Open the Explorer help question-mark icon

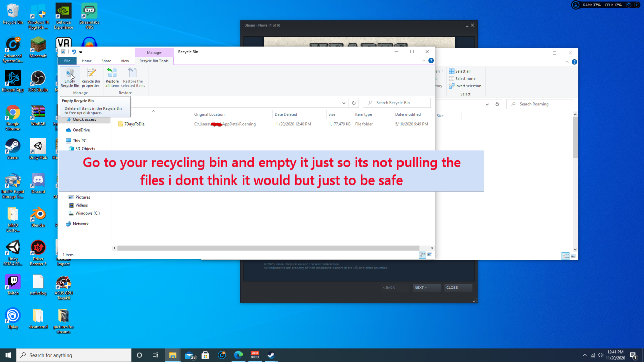click(x=431, y=61)
